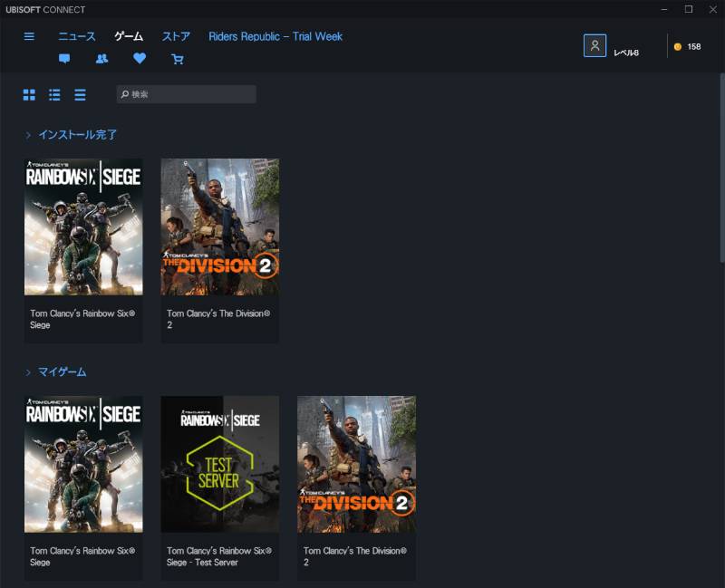725x588 pixels.
Task: Click the 検索 search field
Action: (x=187, y=94)
